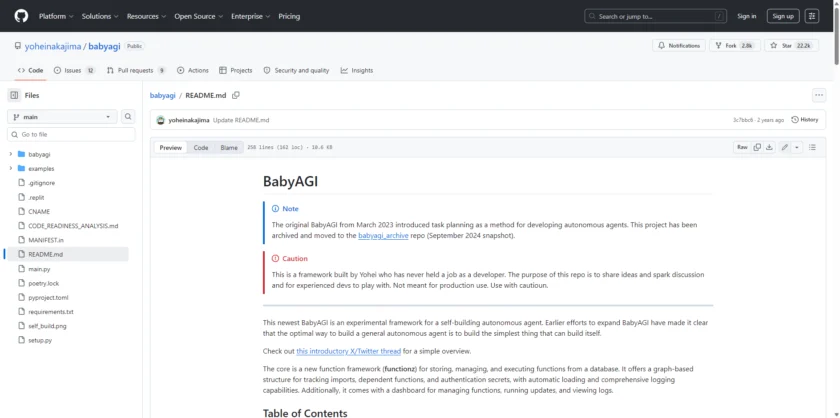Switch to the Projects tab
The height and width of the screenshot is (418, 840).
(236, 70)
